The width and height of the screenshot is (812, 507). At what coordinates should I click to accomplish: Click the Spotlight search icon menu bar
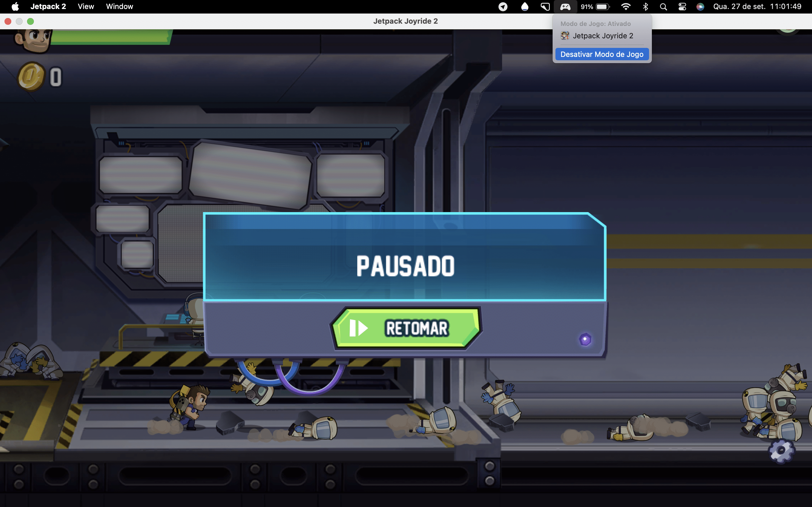point(663,6)
